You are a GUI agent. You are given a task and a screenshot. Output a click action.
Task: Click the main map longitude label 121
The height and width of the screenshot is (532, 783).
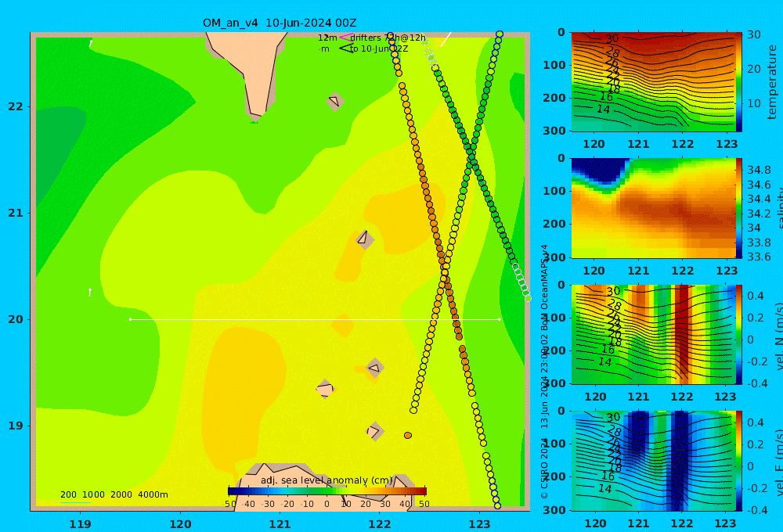coord(280,524)
